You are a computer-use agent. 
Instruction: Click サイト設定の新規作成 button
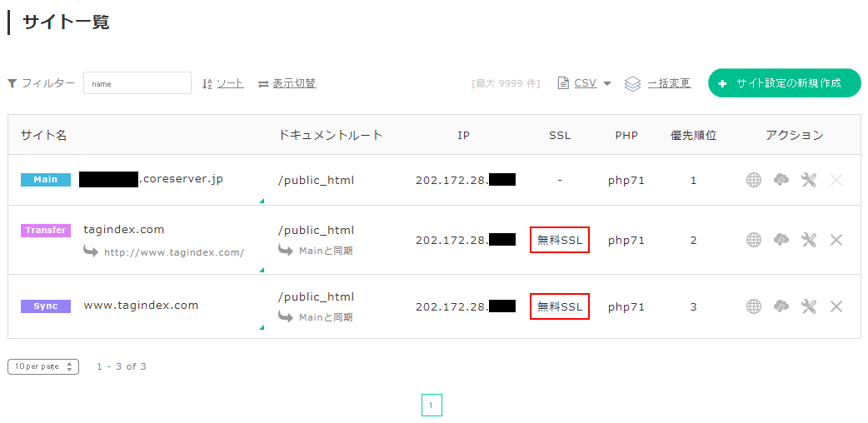tap(784, 83)
